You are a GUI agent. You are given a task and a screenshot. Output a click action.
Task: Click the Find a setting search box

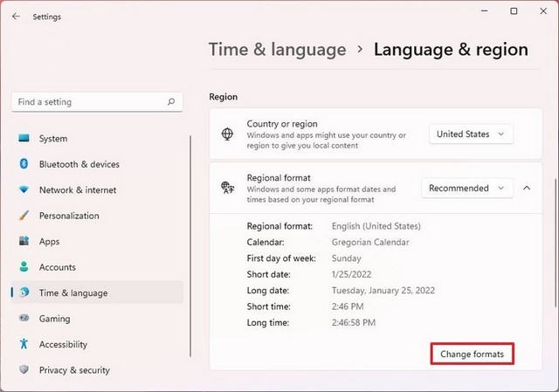point(97,102)
